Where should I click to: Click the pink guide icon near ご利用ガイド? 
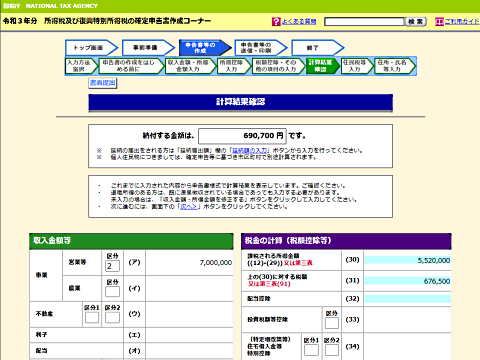[x=439, y=22]
